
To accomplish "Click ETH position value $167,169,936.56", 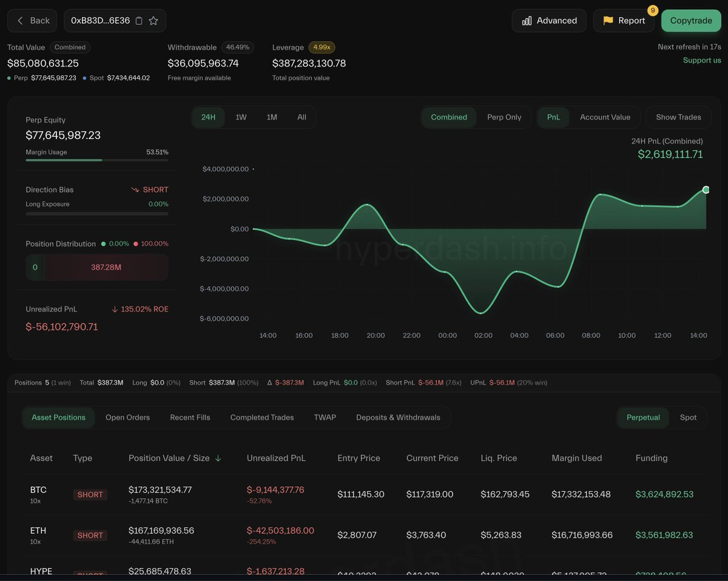I will click(x=161, y=531).
